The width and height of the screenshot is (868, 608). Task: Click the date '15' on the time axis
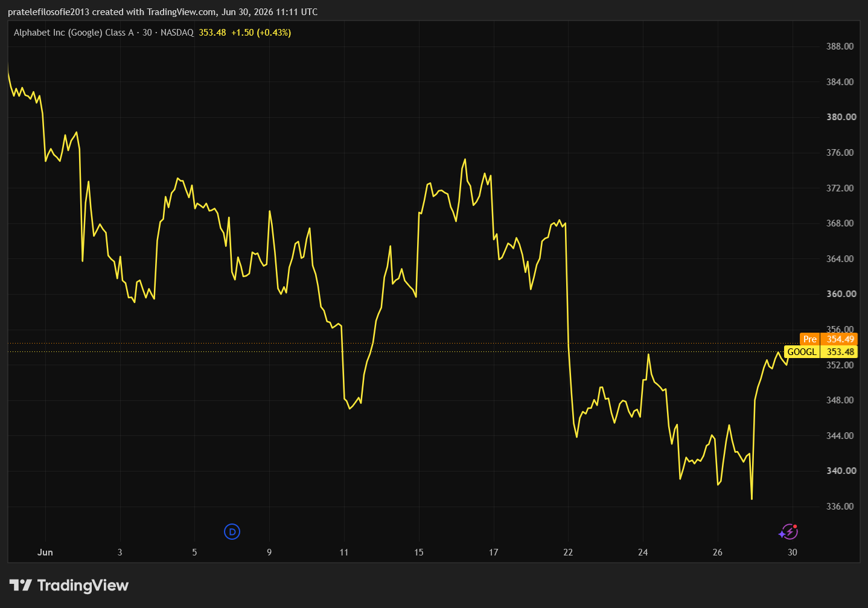(419, 552)
